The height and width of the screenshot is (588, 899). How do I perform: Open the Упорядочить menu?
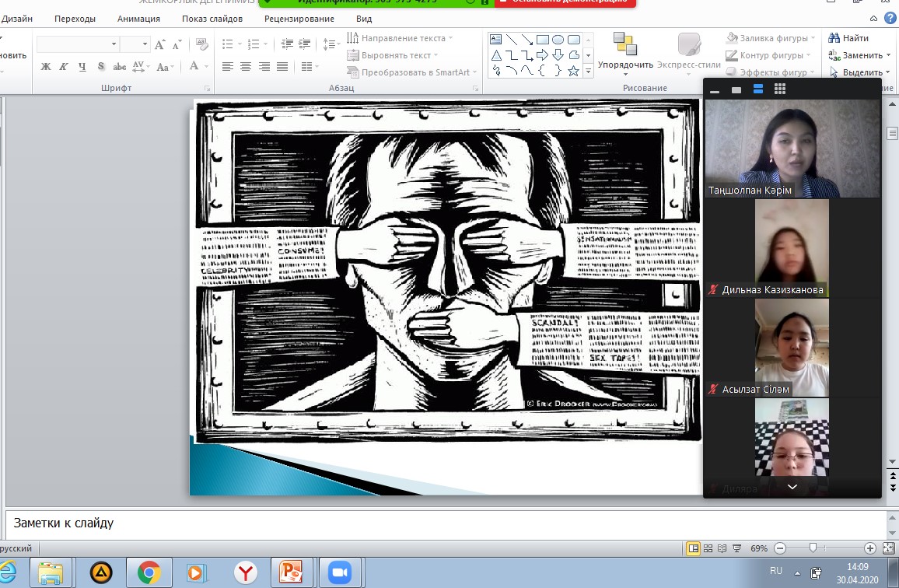click(625, 54)
